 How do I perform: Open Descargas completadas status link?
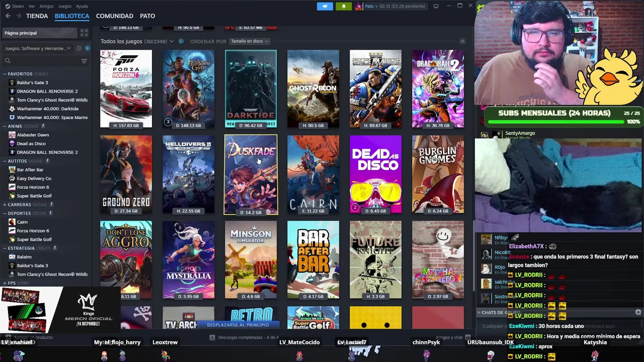[x=245, y=337]
